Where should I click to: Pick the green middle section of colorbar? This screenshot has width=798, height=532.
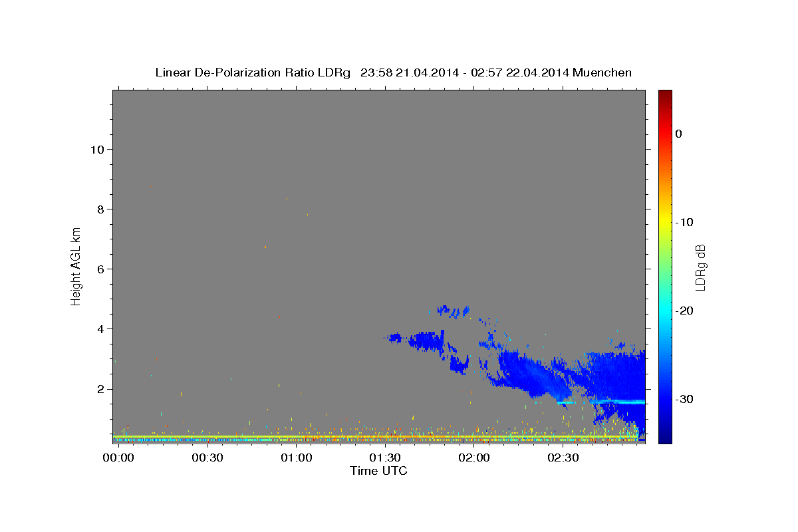[665, 266]
